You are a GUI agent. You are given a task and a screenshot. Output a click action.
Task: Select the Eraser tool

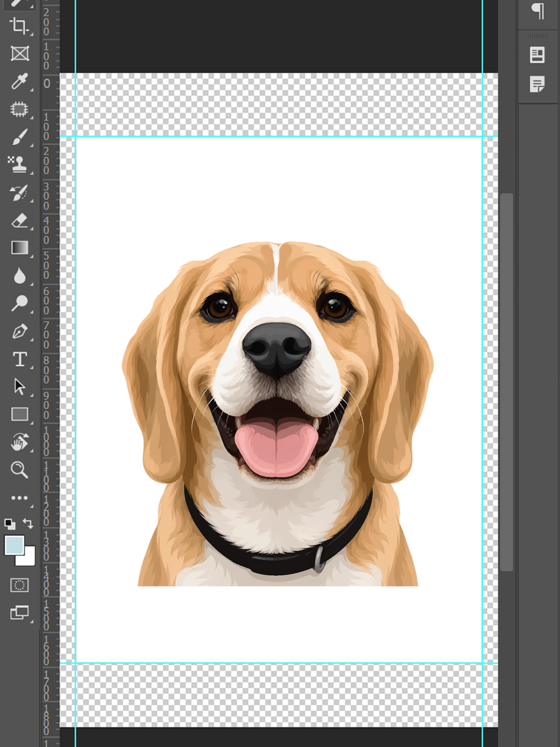pos(19,220)
